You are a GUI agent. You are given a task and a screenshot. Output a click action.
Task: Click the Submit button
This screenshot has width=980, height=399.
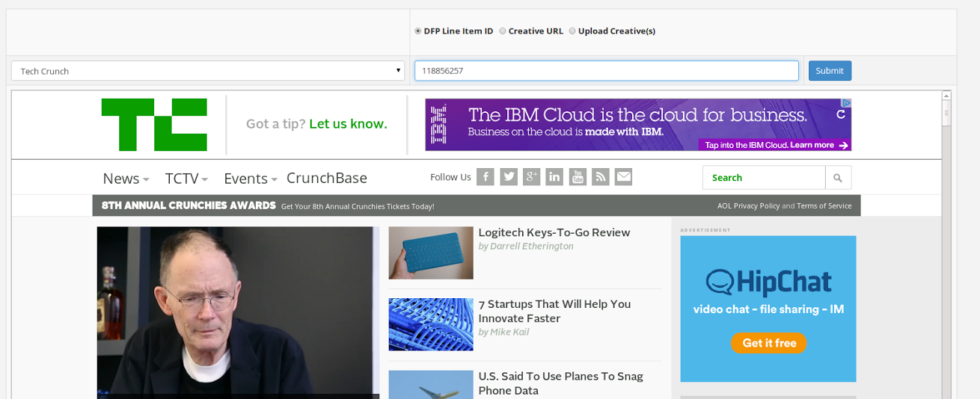pos(830,71)
